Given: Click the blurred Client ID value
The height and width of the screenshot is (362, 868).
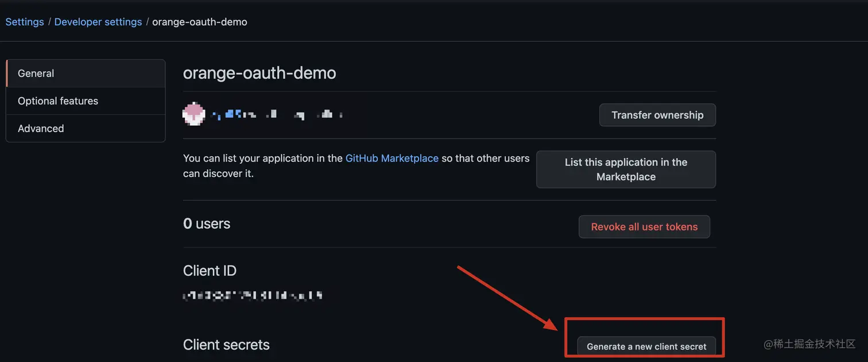Looking at the screenshot, I should 253,296.
